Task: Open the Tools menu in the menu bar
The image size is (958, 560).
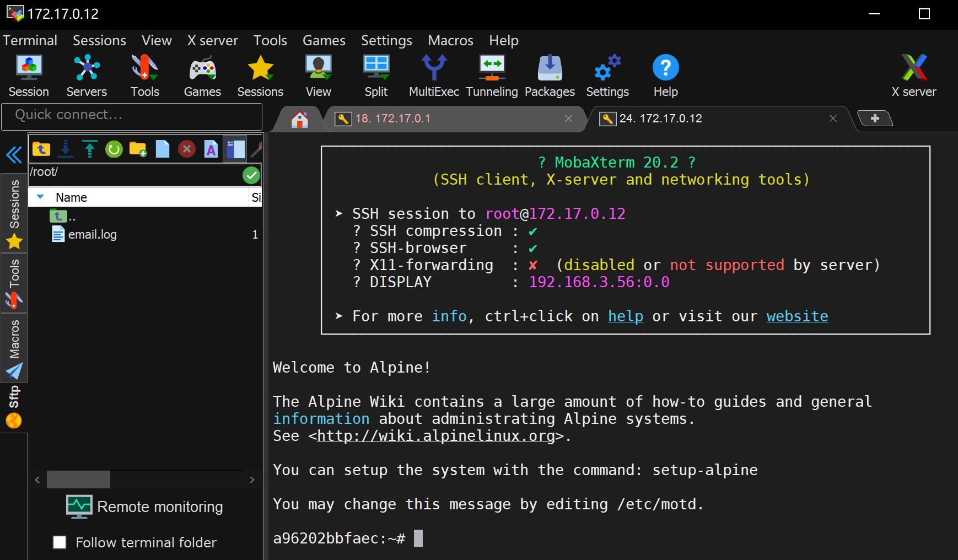Action: pos(270,40)
